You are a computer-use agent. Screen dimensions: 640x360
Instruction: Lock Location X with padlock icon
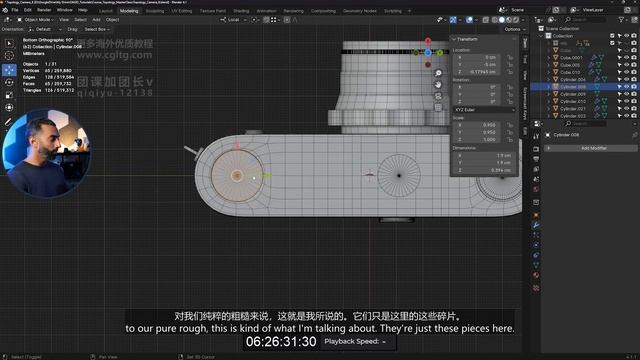510,58
